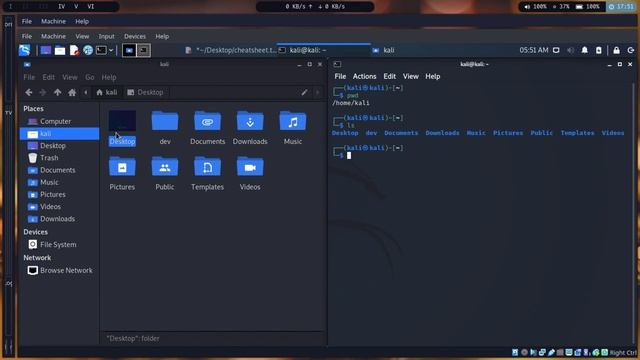This screenshot has height=360, width=640.
Task: Open the terminal Help menu
Action: point(433,76)
